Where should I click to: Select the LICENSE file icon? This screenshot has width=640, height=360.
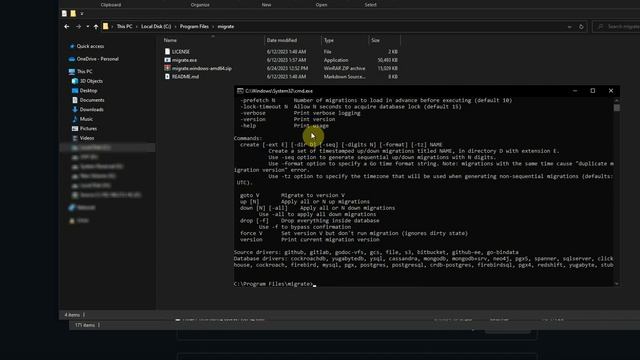pyautogui.click(x=167, y=51)
